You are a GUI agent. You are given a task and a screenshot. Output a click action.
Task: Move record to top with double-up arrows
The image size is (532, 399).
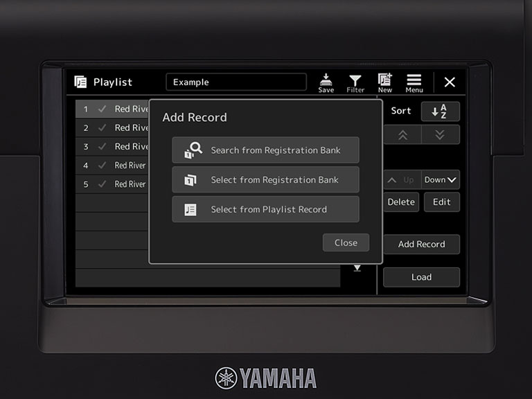point(402,135)
